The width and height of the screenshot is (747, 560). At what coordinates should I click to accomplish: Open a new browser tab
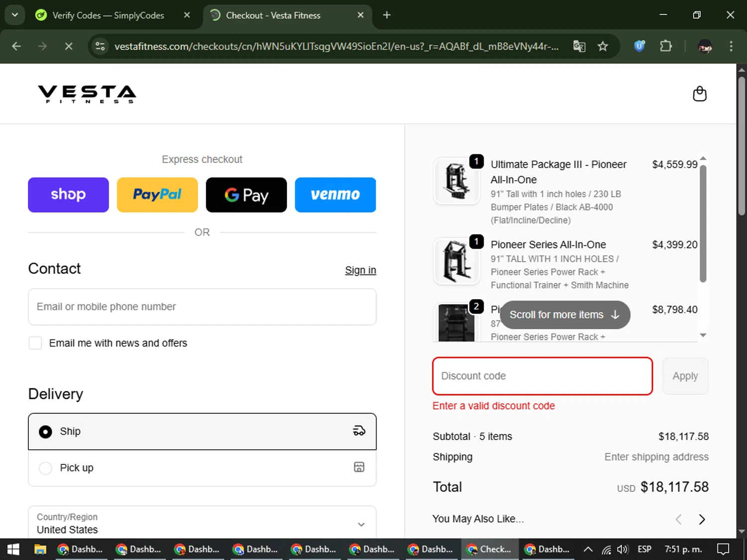tap(387, 15)
